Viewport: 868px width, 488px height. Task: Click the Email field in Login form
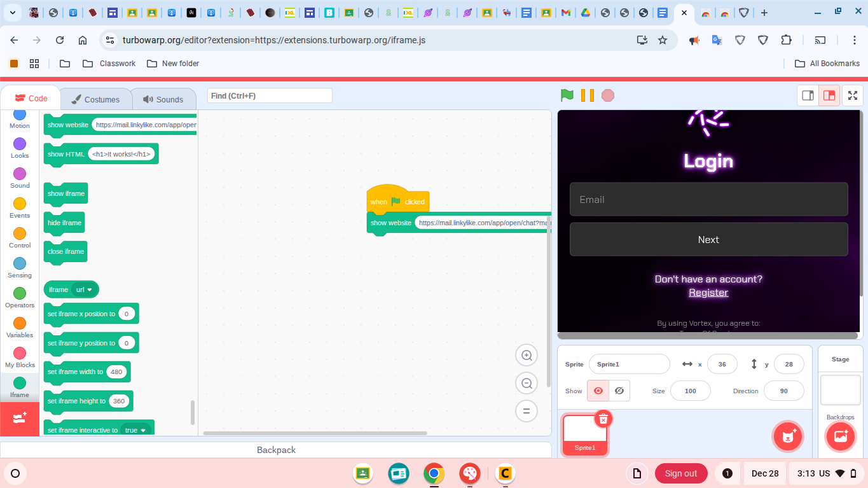(708, 199)
